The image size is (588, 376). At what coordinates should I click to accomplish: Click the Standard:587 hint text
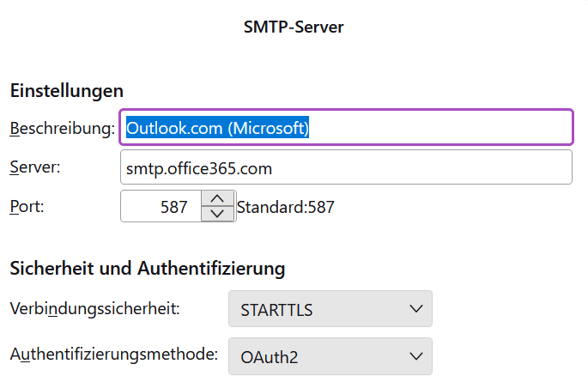285,206
